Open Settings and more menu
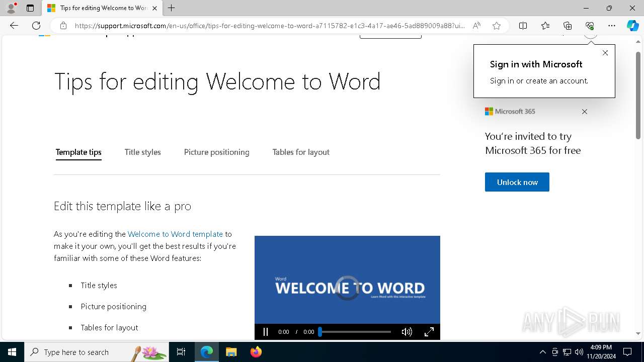644x362 pixels. pyautogui.click(x=612, y=26)
